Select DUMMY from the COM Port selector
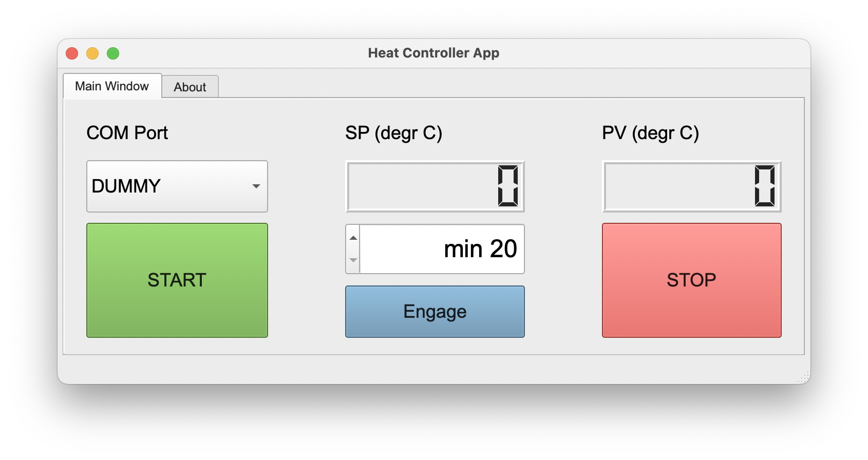 click(x=177, y=186)
